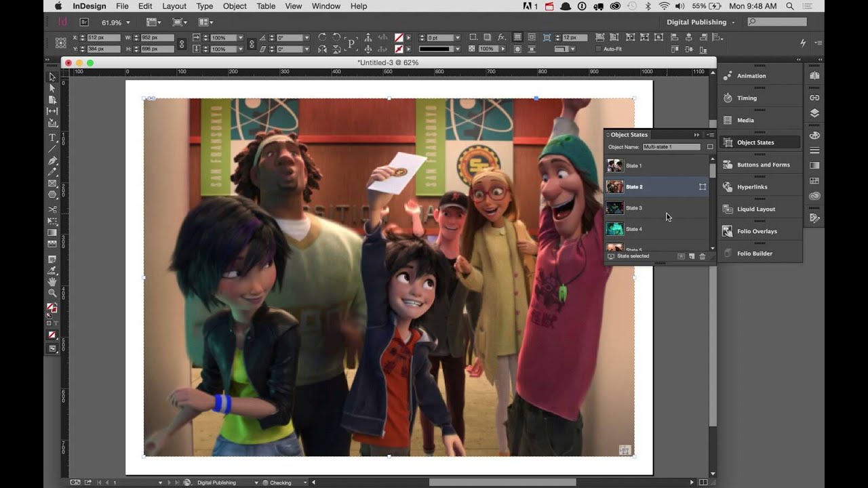Screen dimensions: 868x488
Task: Click the horizontal scrollbar at bottom
Action: (x=502, y=483)
